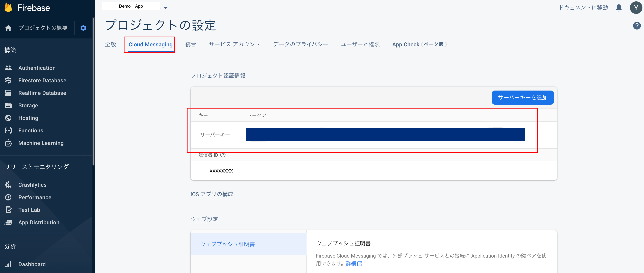Image resolution: width=644 pixels, height=273 pixels.
Task: Click the home icon for project overview
Action: point(8,28)
